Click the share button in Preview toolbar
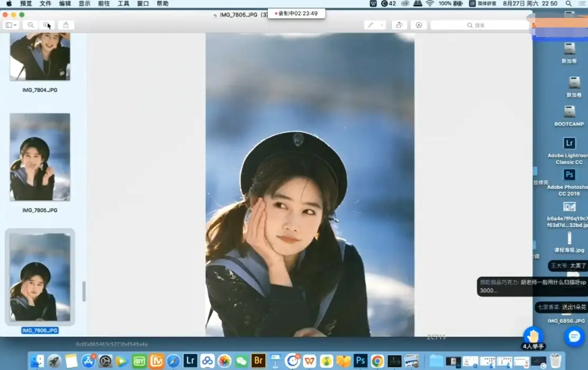Image resolution: width=588 pixels, height=370 pixels. coord(66,25)
